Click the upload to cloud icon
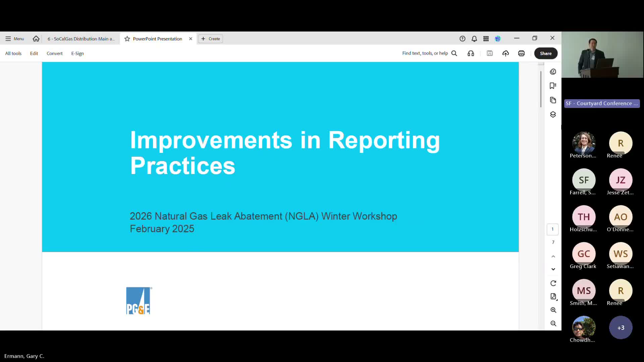Screen dimensions: 644x362 pos(505,53)
